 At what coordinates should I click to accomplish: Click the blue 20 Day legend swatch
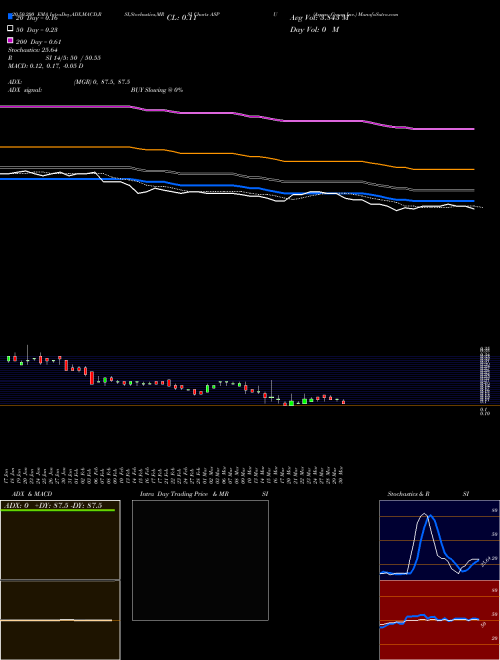10,17
